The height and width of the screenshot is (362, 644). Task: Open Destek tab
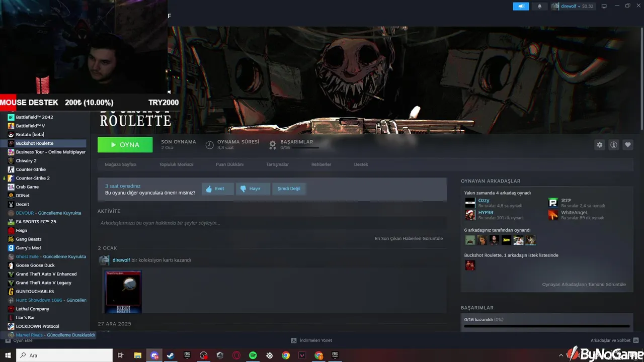tap(361, 164)
